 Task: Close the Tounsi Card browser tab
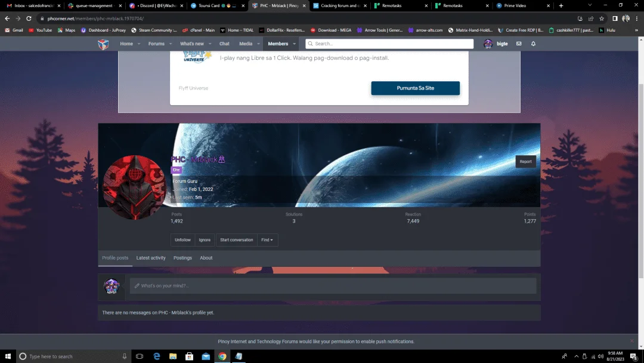(x=243, y=6)
